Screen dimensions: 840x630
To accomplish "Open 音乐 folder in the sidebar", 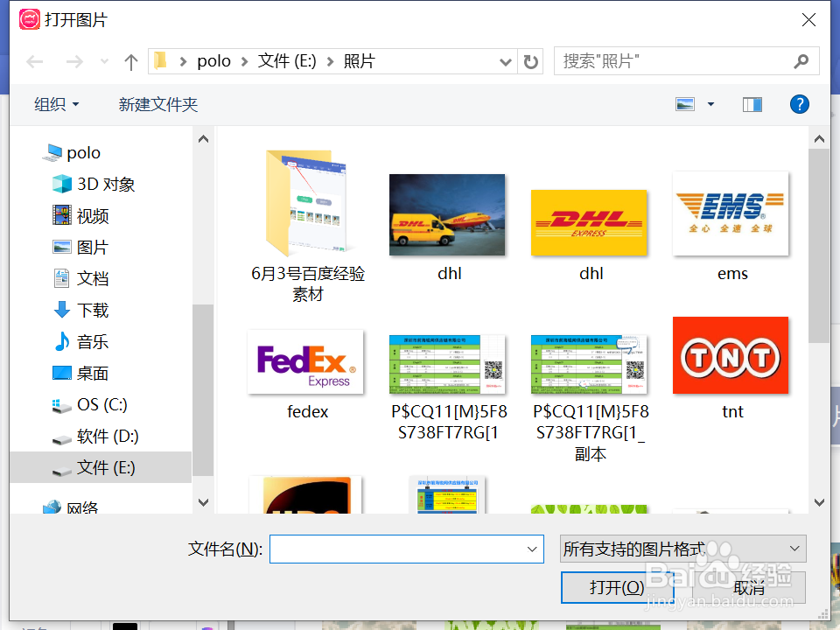I will tap(80, 342).
